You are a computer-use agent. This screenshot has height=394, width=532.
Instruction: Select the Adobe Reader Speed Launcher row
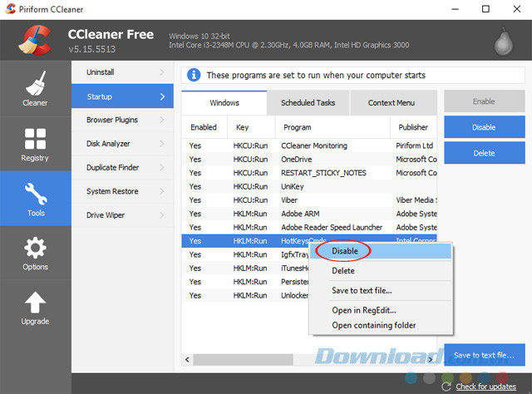point(309,227)
